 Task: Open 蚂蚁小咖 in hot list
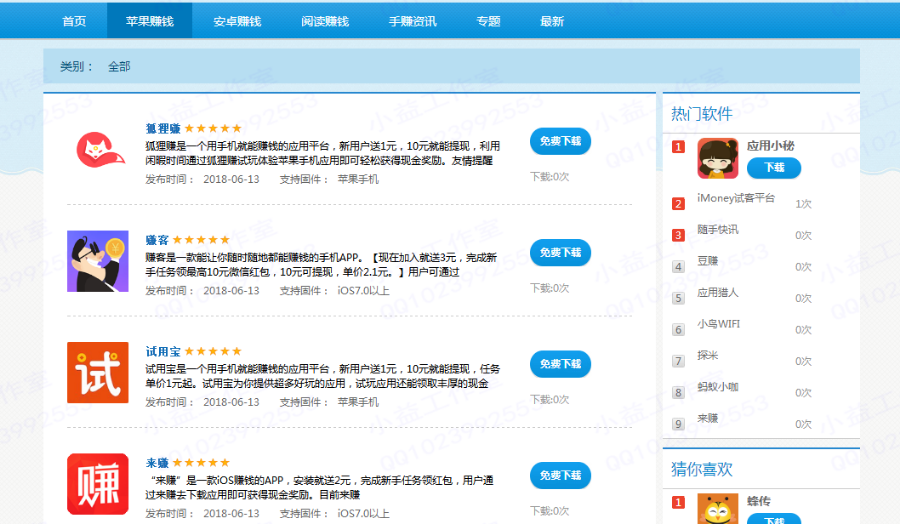point(718,387)
